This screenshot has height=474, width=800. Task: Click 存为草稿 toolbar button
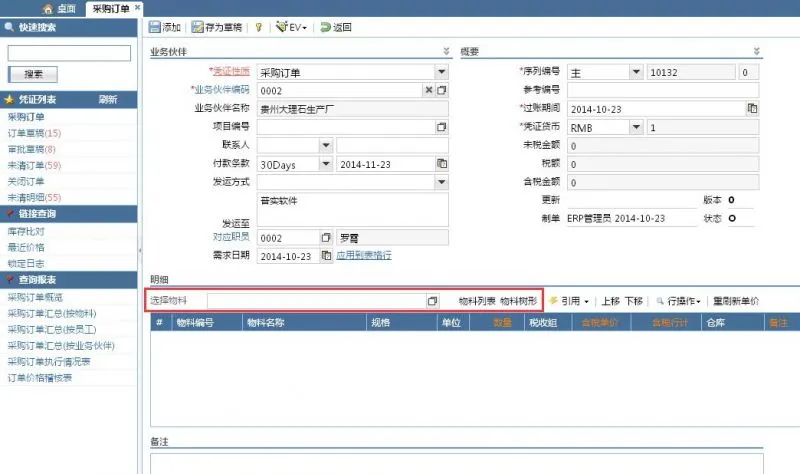[x=217, y=27]
